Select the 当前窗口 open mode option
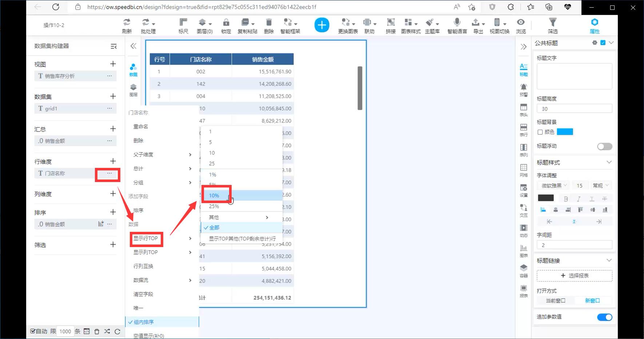 (555, 301)
